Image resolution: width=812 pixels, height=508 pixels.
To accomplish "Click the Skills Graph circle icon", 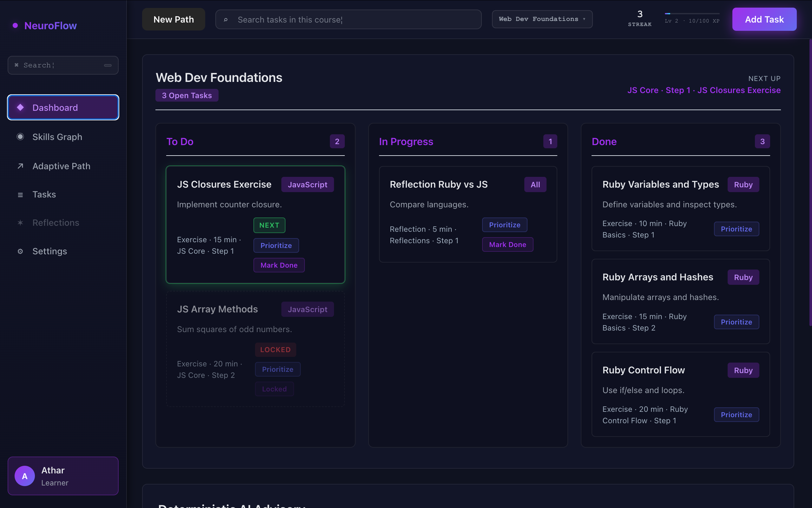I will (20, 137).
